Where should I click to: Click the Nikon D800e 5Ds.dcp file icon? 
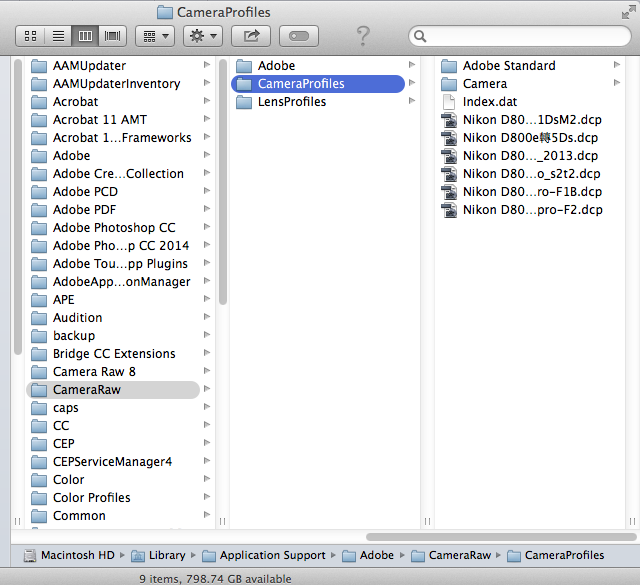449,138
